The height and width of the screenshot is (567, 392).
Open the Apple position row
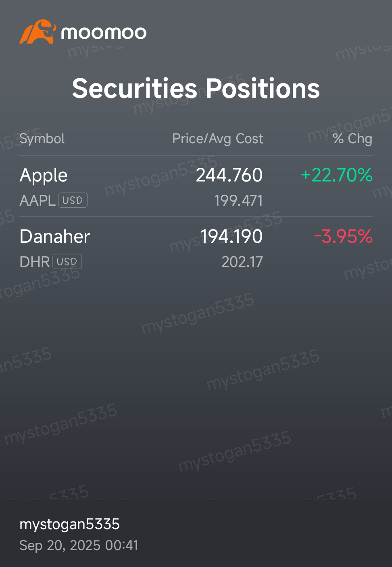tap(196, 186)
